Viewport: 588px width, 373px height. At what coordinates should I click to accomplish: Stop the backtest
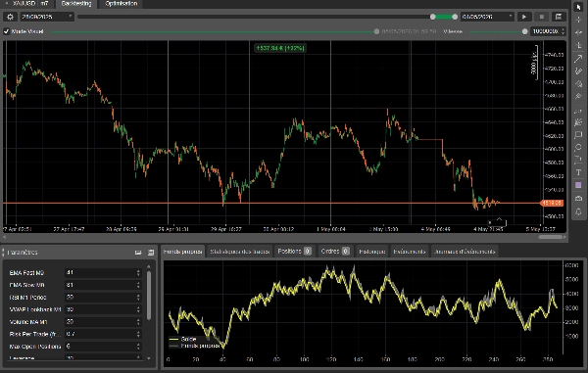[x=542, y=17]
